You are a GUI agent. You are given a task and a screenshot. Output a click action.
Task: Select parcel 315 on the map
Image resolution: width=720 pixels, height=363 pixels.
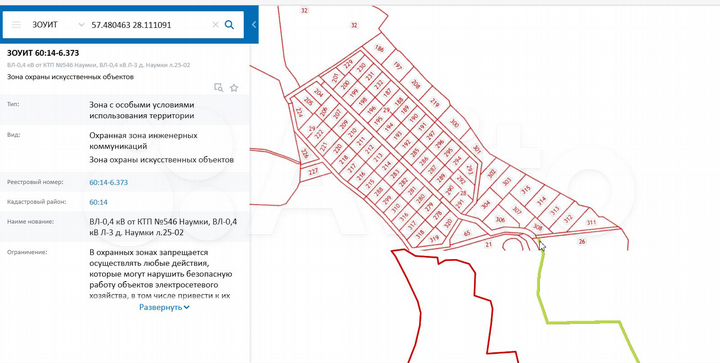point(526,189)
